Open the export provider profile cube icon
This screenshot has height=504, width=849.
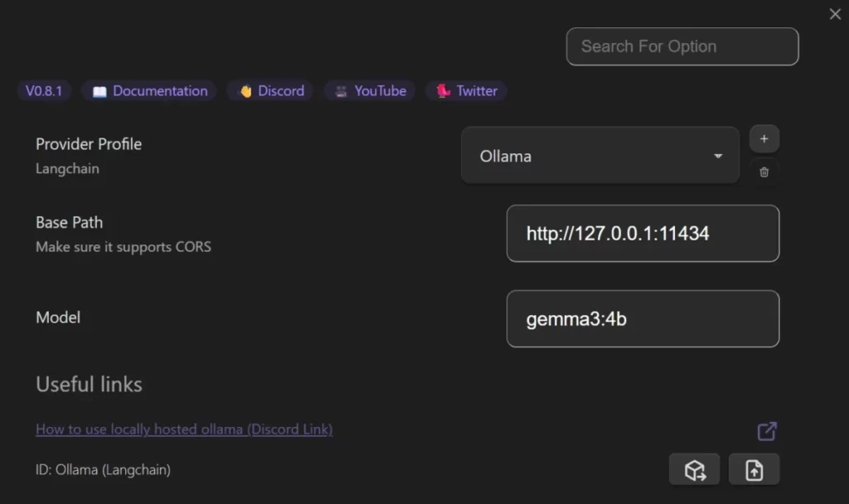(x=694, y=469)
